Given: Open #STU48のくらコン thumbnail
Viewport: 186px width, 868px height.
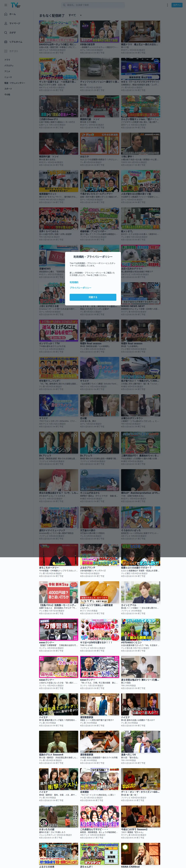Looking at the screenshot, I should 141,630.
